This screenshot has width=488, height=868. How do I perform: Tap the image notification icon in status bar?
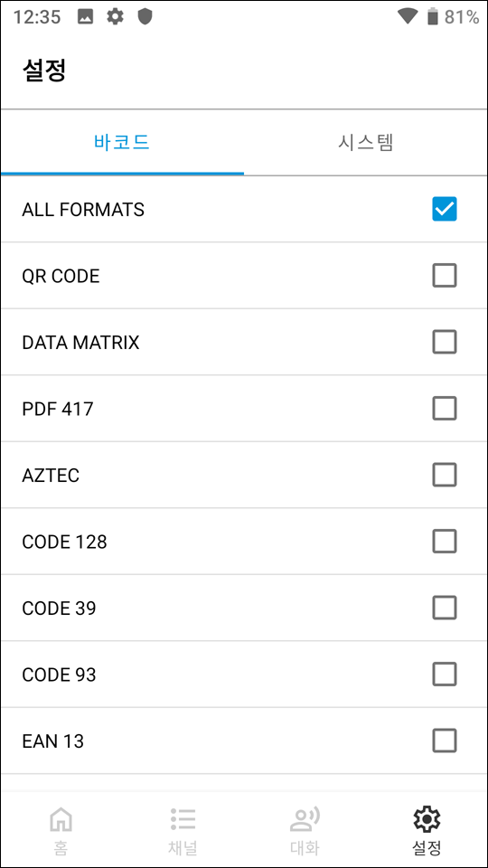(85, 17)
